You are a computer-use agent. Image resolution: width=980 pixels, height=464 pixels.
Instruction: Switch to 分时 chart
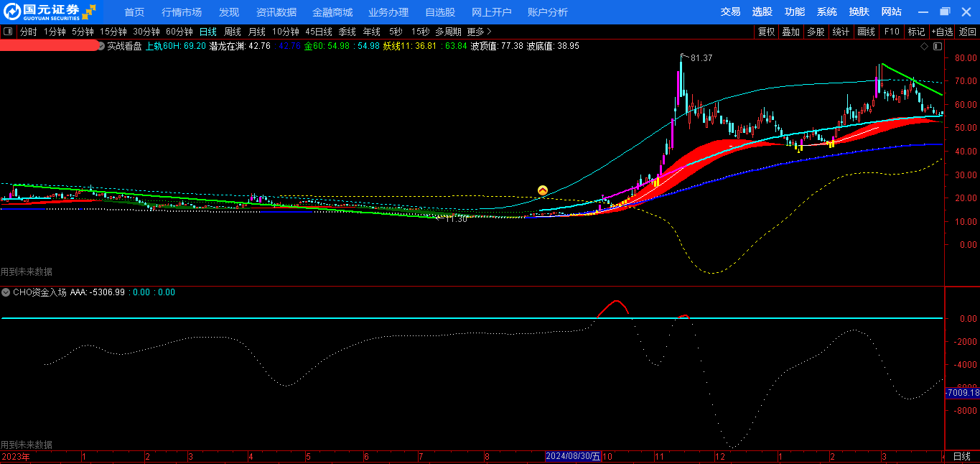tap(28, 32)
